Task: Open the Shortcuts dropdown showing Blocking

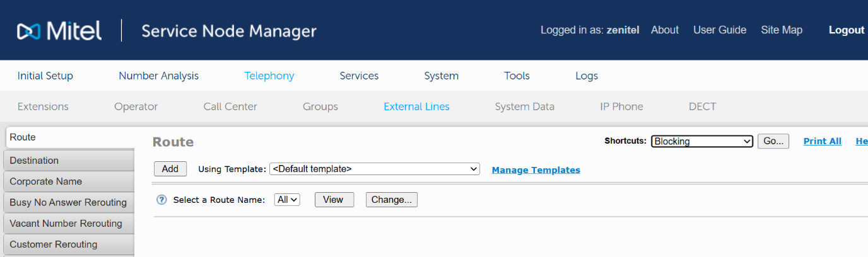Action: [701, 141]
